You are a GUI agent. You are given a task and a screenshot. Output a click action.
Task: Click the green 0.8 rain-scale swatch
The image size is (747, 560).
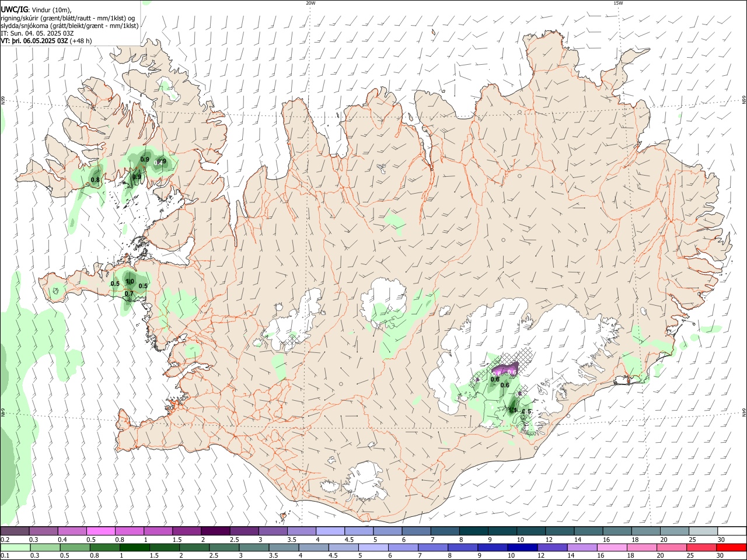click(x=105, y=547)
